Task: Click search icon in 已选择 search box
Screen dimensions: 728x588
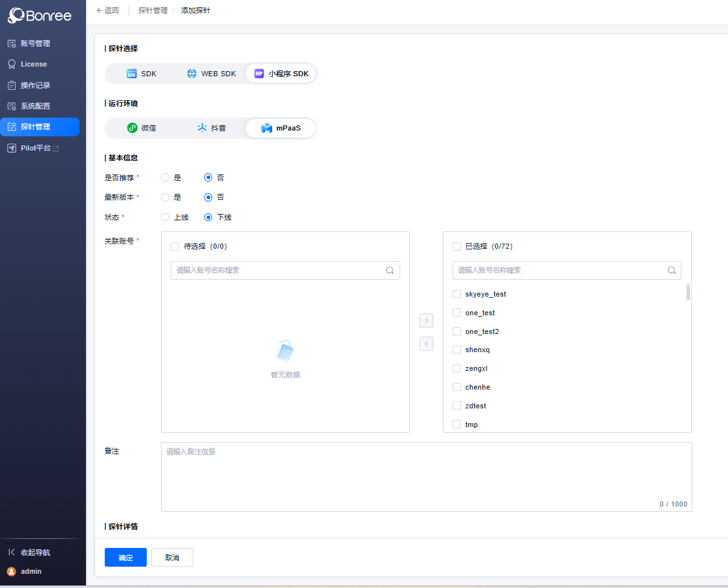Action: [x=672, y=271]
